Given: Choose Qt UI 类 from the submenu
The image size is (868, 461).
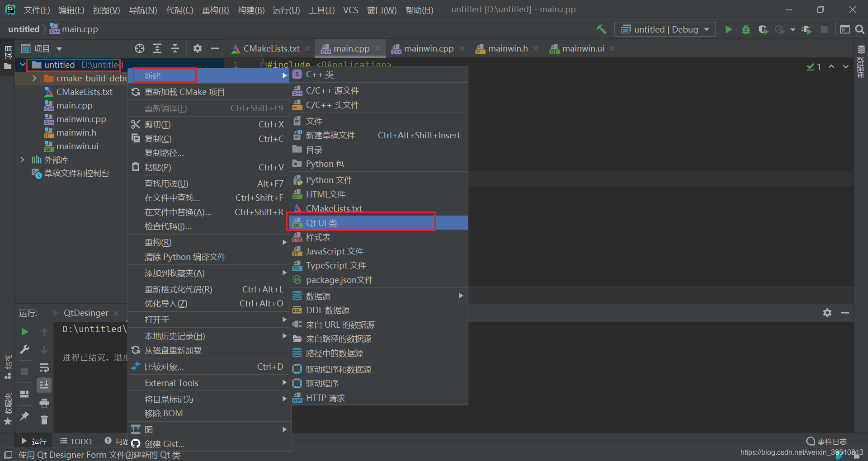Looking at the screenshot, I should tap(378, 223).
